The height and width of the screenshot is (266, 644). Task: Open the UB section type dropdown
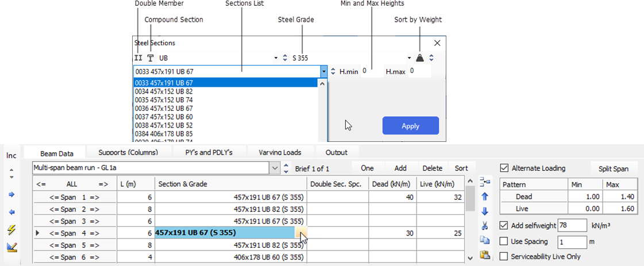276,58
